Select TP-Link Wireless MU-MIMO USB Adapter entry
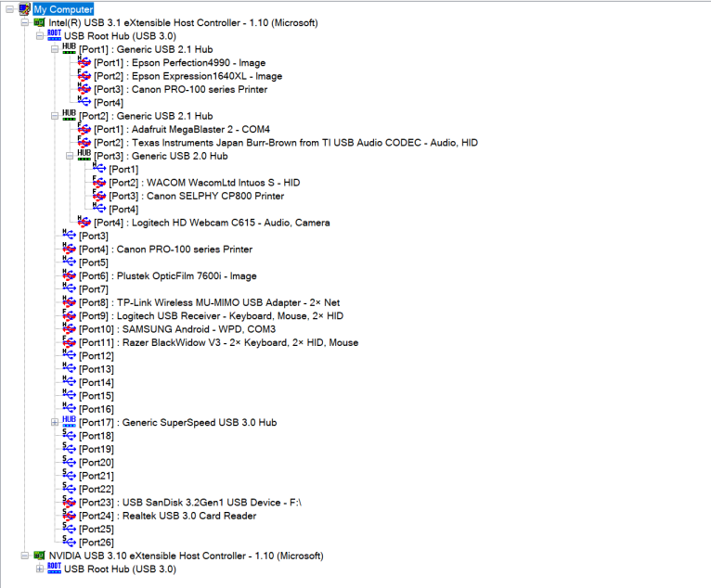 pyautogui.click(x=209, y=302)
